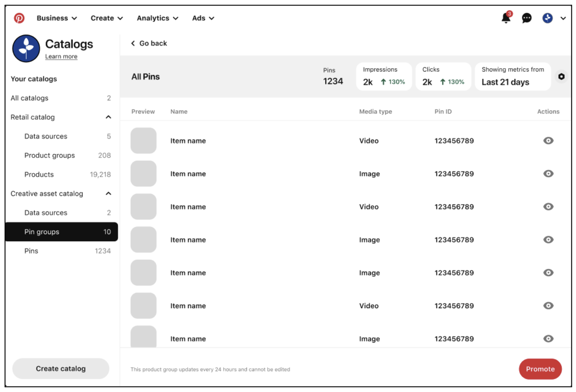
Task: Click the Image media type in the fifth row
Action: click(369, 273)
